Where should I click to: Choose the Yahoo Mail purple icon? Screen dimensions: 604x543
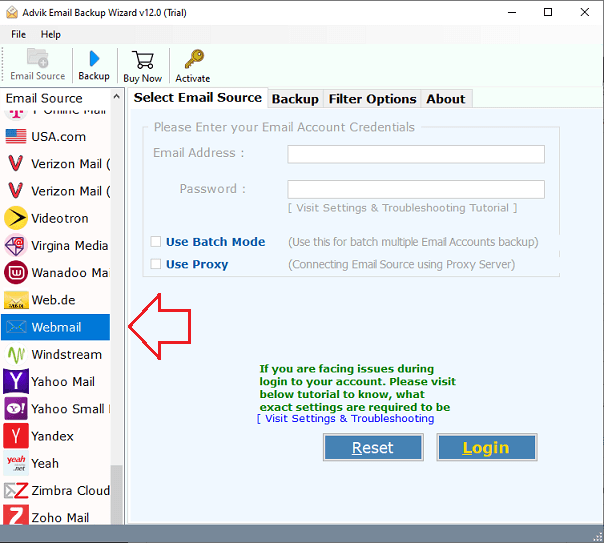tap(16, 381)
